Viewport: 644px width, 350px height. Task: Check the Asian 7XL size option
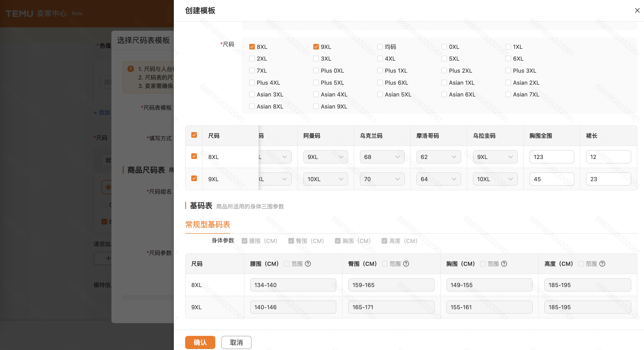pos(508,94)
